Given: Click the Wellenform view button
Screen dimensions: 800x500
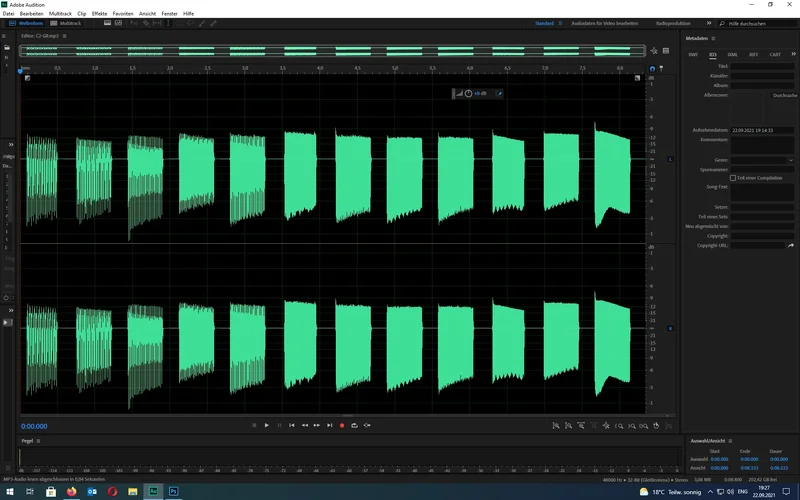Looking at the screenshot, I should pyautogui.click(x=27, y=21).
